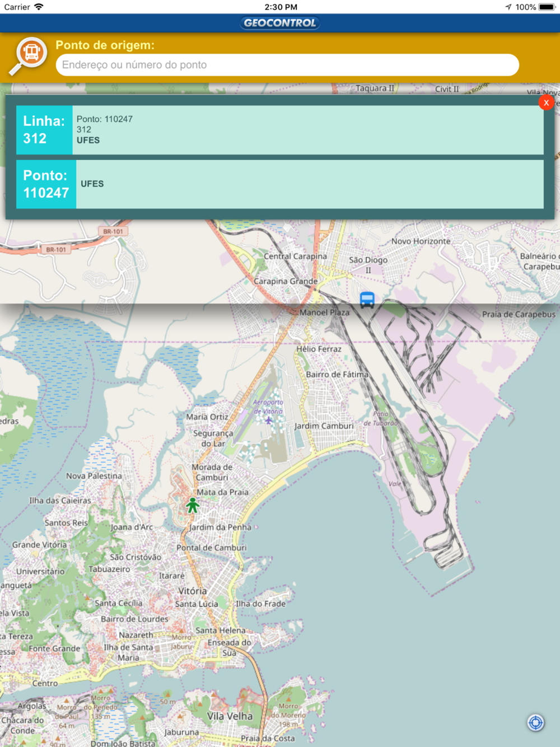Select the Linha 312 row

(280, 130)
